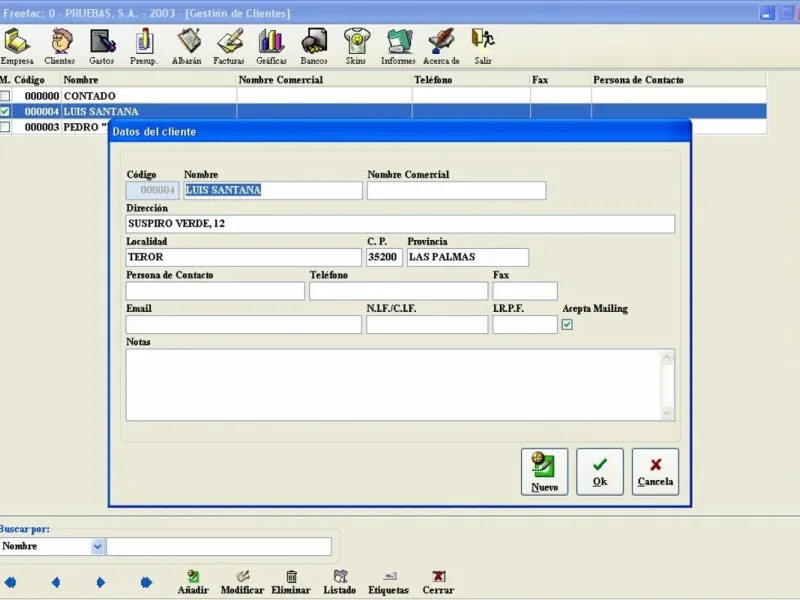Screen dimensions: 800x600
Task: Toggle the Acepta Mailing checkbox
Action: point(567,324)
